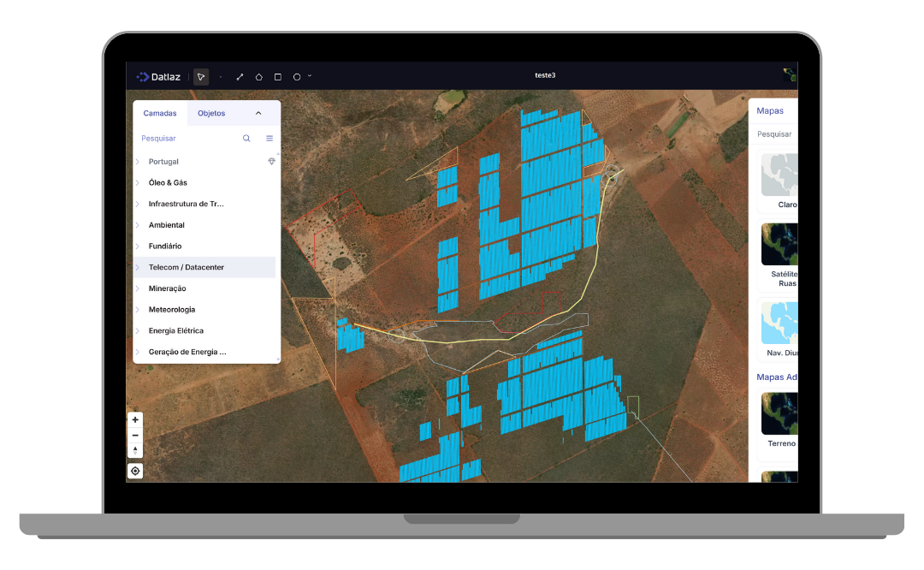This screenshot has width=924, height=570.
Task: Select the polygon drawing tool
Action: [x=258, y=77]
